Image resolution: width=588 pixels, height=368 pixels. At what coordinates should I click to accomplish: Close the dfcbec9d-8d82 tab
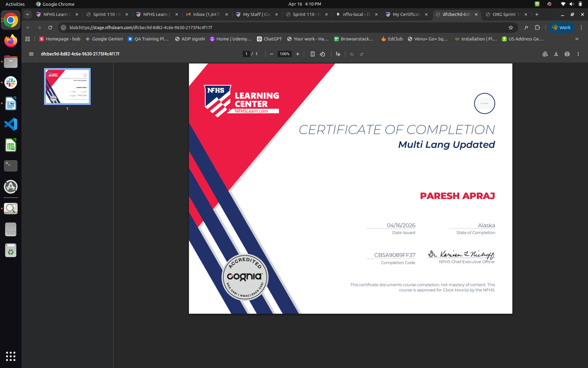[x=476, y=14]
